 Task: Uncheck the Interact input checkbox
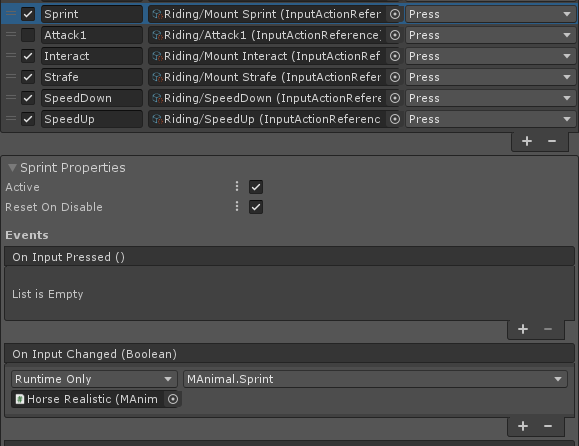coord(28,56)
